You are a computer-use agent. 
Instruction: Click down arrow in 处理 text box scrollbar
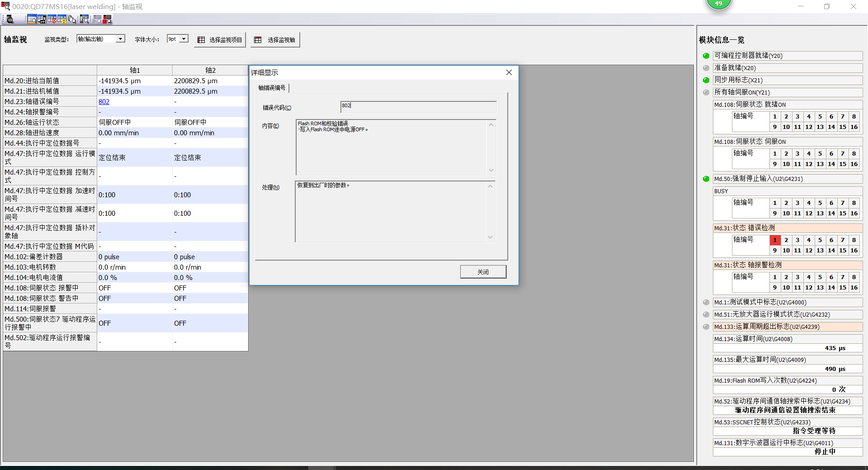(490, 237)
